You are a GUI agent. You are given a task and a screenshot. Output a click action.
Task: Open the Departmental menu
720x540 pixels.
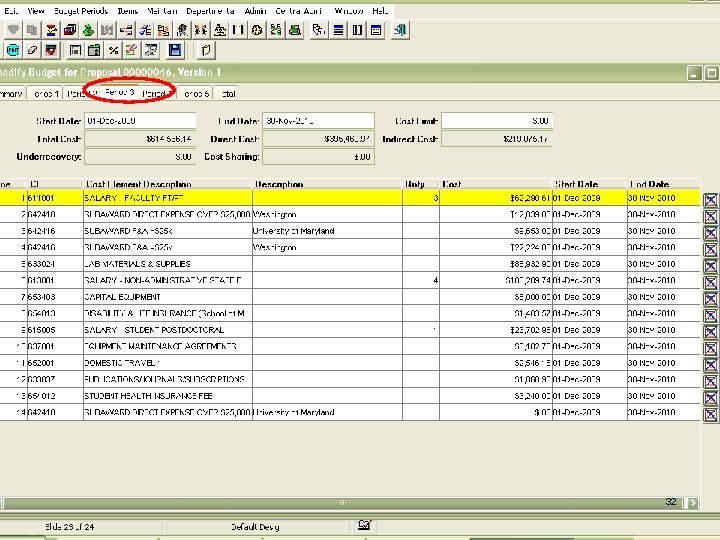click(210, 11)
